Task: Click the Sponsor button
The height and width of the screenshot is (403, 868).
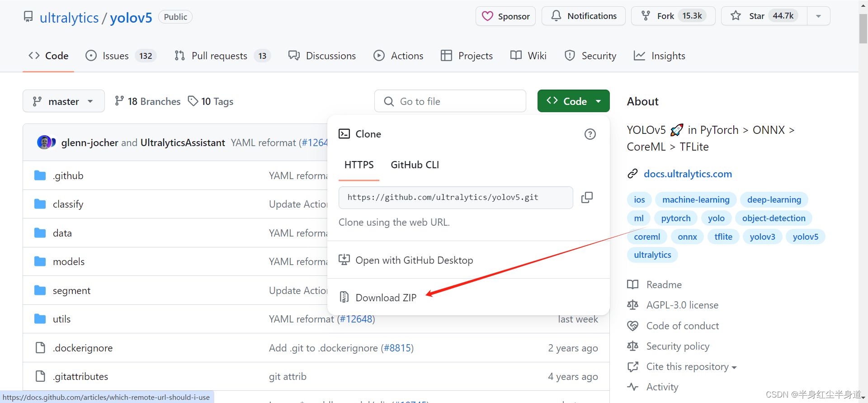Action: point(505,16)
